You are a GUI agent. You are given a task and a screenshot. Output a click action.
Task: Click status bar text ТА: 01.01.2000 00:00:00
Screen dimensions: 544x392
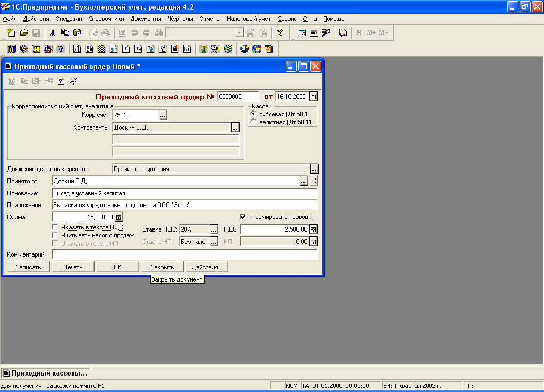pos(336,386)
